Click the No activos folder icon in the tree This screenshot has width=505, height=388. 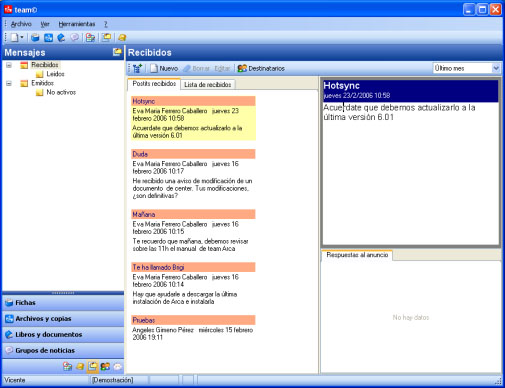coord(40,92)
